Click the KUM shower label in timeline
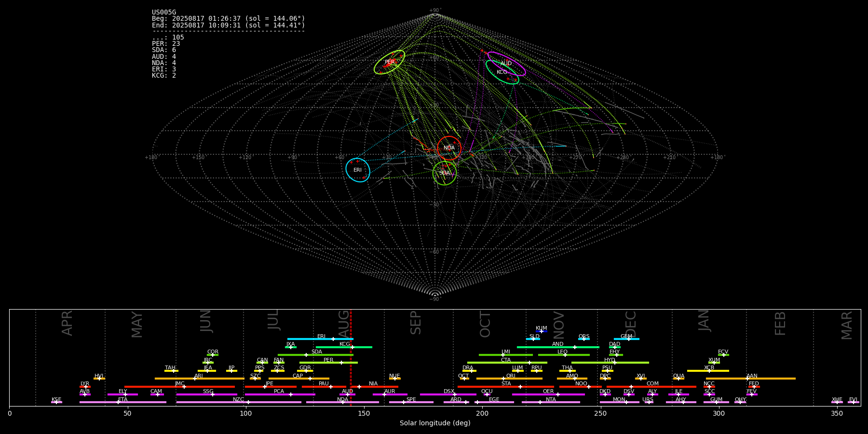 tap(542, 328)
